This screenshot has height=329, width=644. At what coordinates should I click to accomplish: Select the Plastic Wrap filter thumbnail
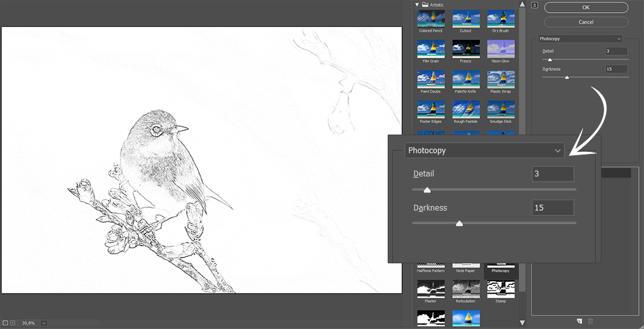500,79
